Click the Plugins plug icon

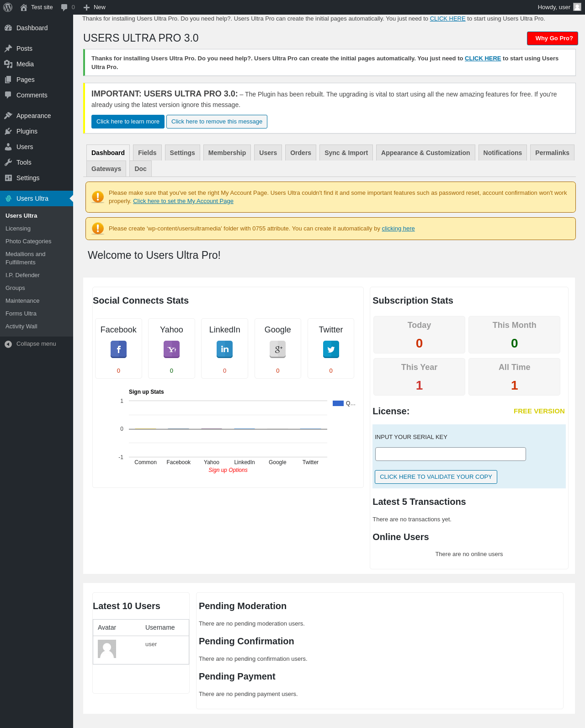click(x=8, y=131)
